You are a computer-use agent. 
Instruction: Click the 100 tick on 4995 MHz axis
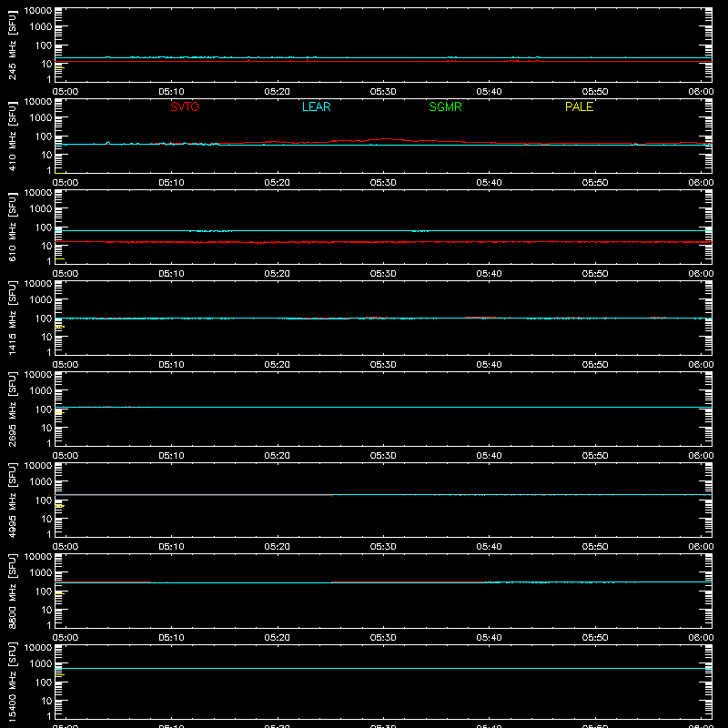pyautogui.click(x=44, y=500)
